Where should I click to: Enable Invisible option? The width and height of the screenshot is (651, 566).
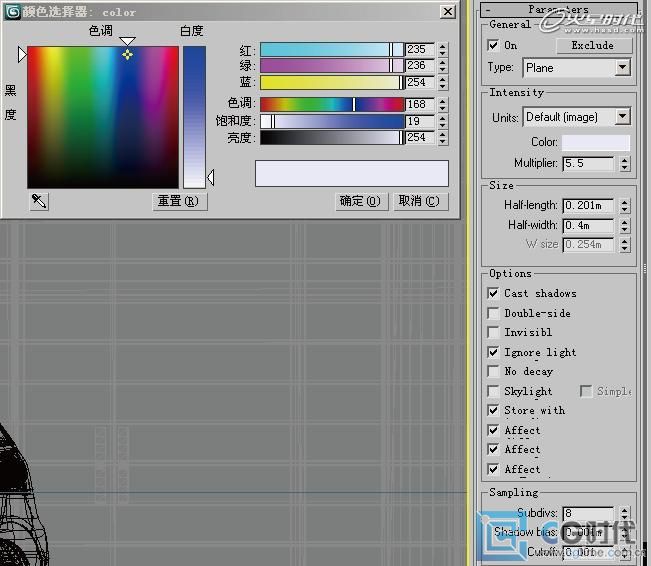coord(493,332)
